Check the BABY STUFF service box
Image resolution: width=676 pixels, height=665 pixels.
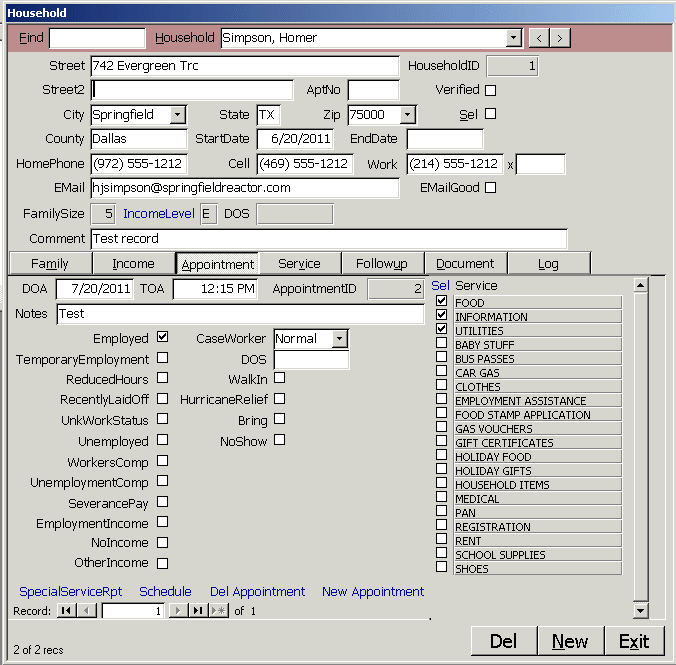point(441,344)
